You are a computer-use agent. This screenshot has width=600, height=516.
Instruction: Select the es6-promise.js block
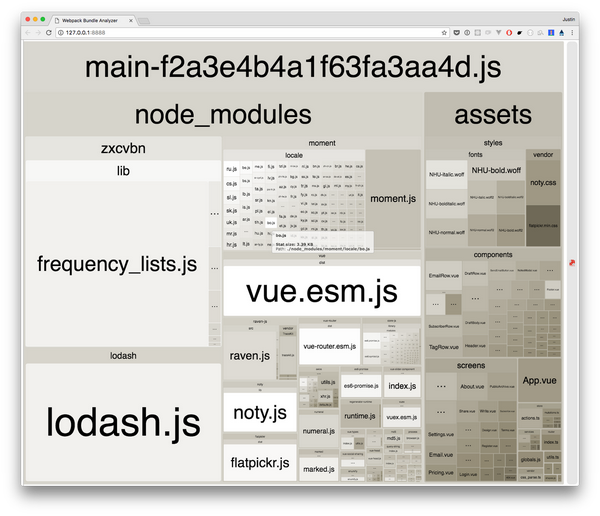coord(361,386)
